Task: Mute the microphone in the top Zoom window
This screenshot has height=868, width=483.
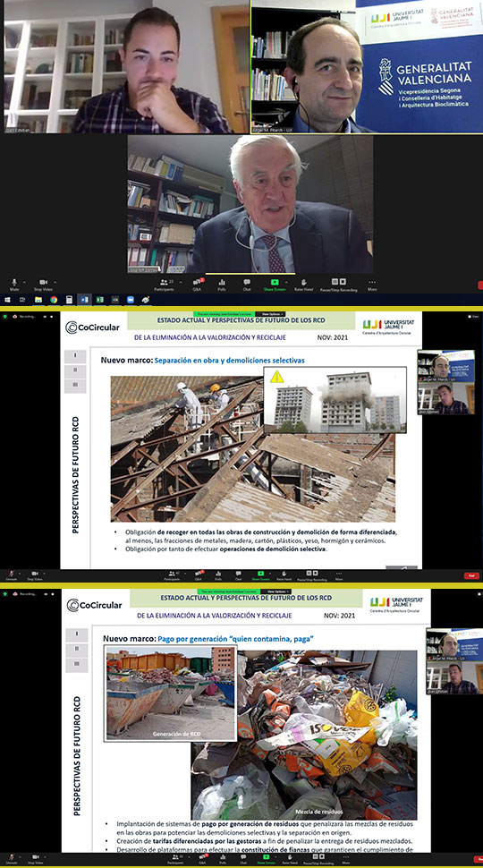Action: 13,285
